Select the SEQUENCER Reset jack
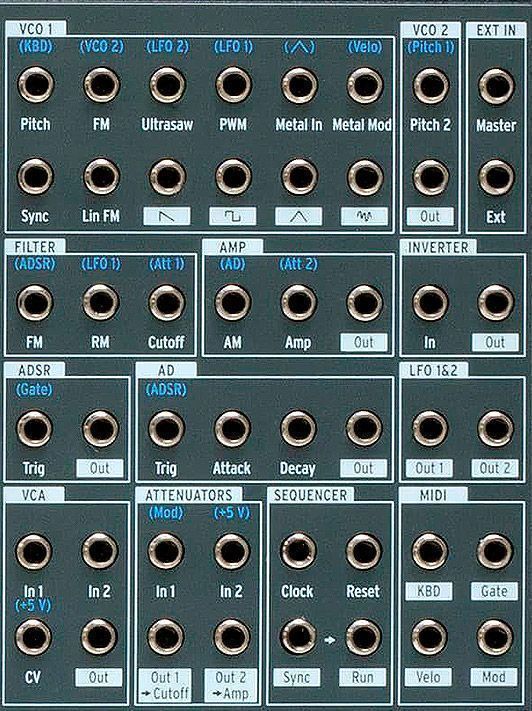Screen dimensions: 532x711 tap(364, 551)
